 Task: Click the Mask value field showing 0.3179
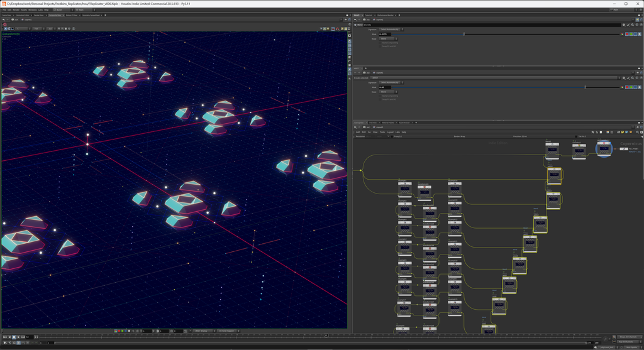tap(384, 34)
